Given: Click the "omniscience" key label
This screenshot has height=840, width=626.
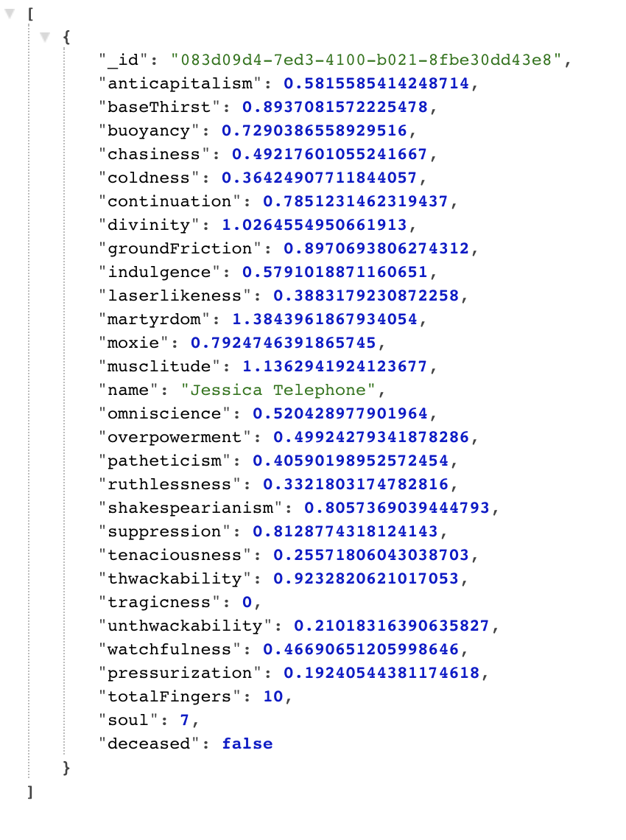Looking at the screenshot, I should pyautogui.click(x=165, y=413).
